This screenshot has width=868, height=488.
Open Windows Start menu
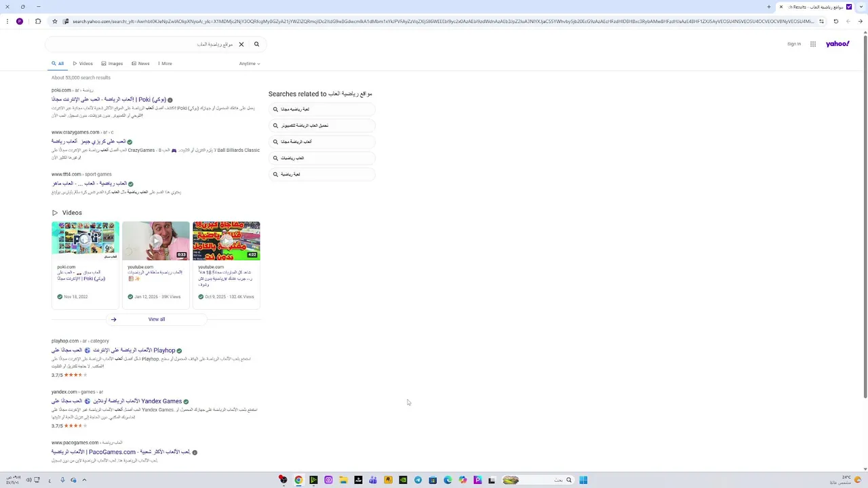[583, 480]
